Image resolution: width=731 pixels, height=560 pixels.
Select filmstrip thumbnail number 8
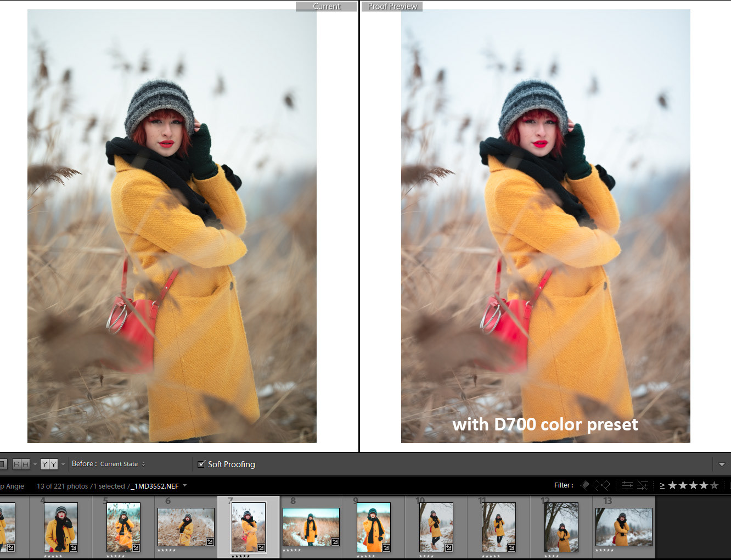311,527
